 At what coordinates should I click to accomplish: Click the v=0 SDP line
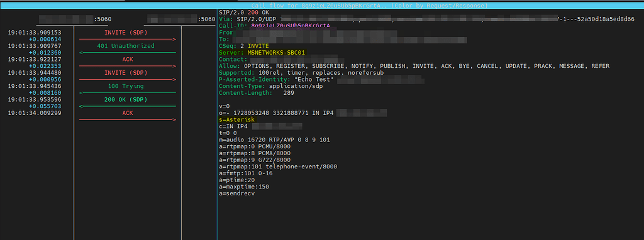point(225,106)
